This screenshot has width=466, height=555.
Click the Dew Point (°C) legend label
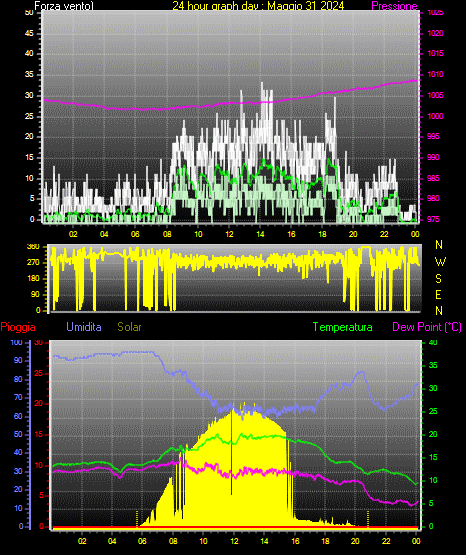[x=427, y=327]
